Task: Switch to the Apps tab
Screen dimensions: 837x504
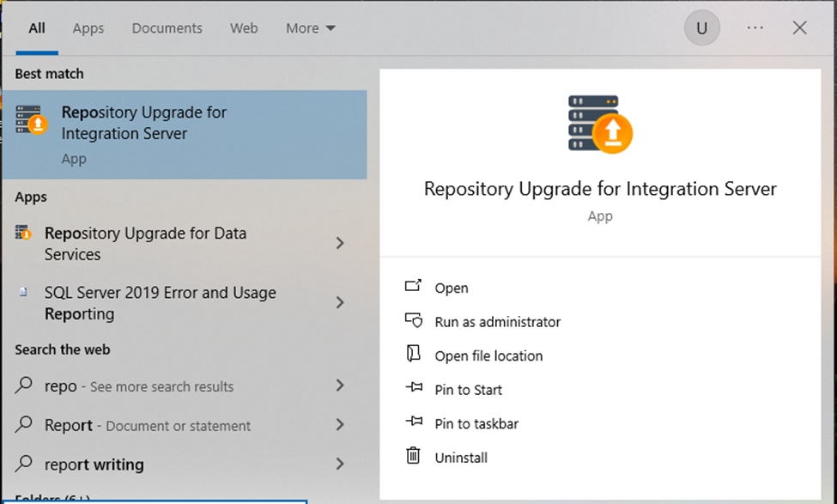Action: [88, 28]
